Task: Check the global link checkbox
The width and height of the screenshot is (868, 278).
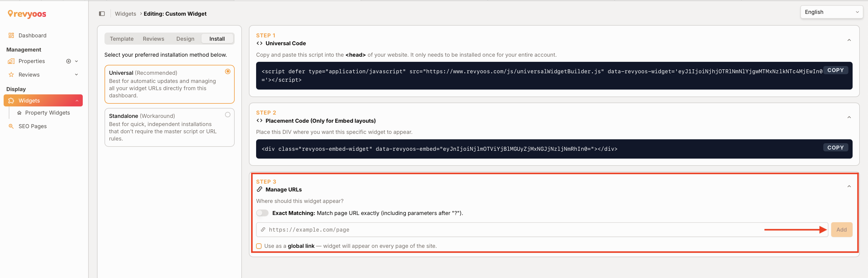Action: (x=259, y=246)
